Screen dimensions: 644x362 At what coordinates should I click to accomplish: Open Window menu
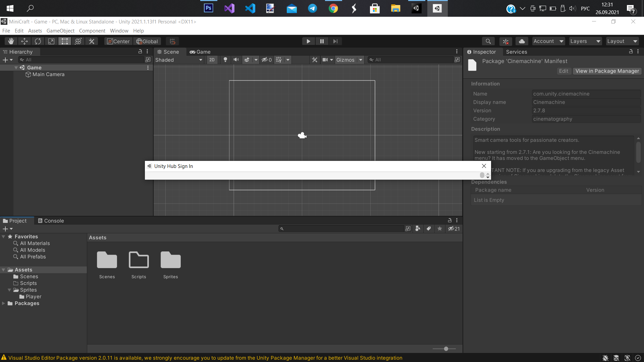click(x=119, y=31)
